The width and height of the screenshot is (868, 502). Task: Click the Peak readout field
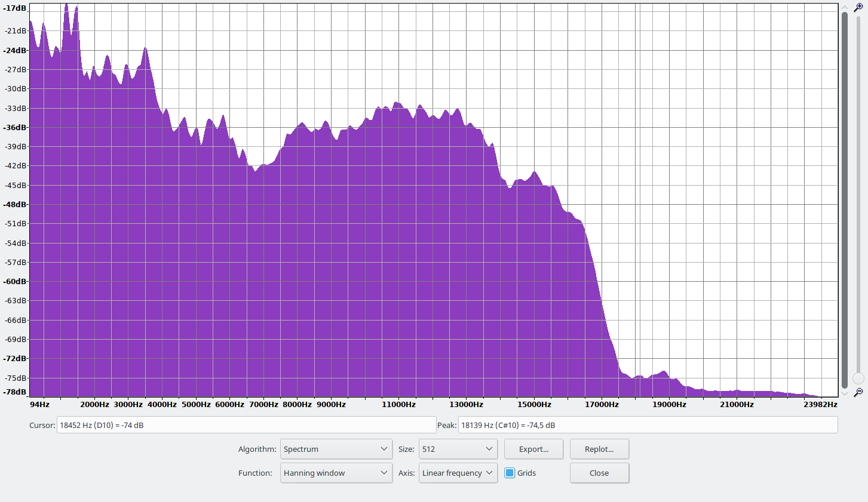(648, 425)
